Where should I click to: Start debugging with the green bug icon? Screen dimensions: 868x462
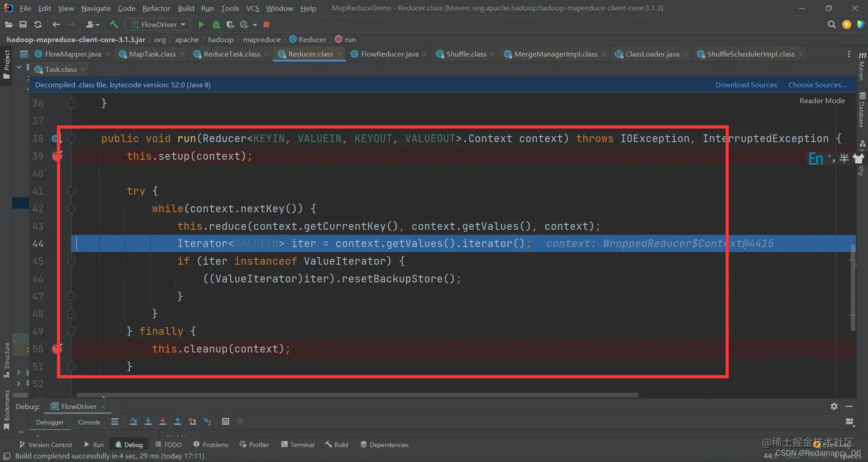tap(216, 25)
